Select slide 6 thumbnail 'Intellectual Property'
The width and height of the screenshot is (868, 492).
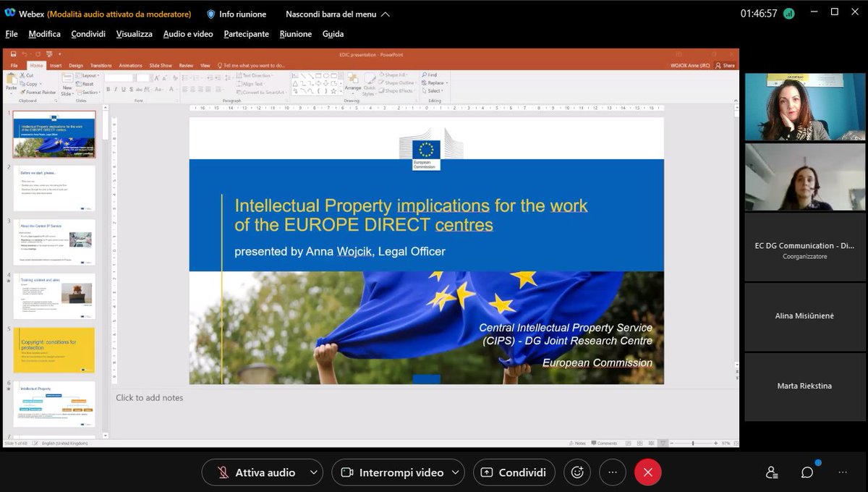(x=54, y=404)
